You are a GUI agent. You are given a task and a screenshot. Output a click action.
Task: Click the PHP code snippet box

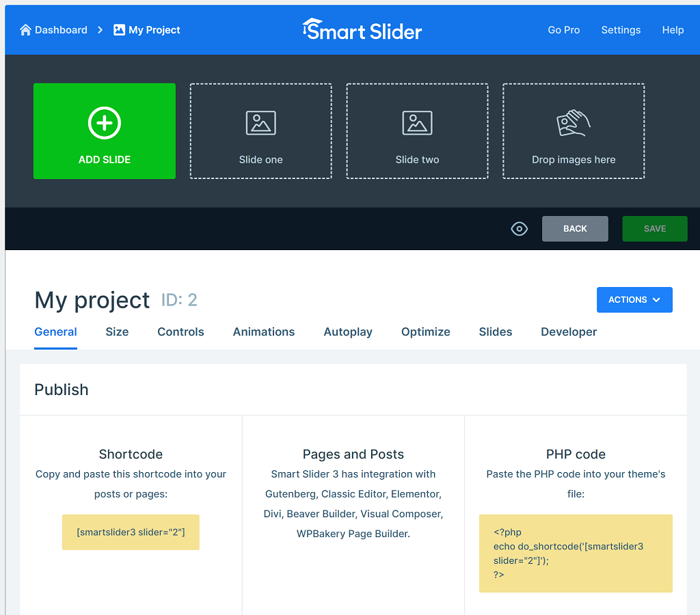[x=576, y=553]
